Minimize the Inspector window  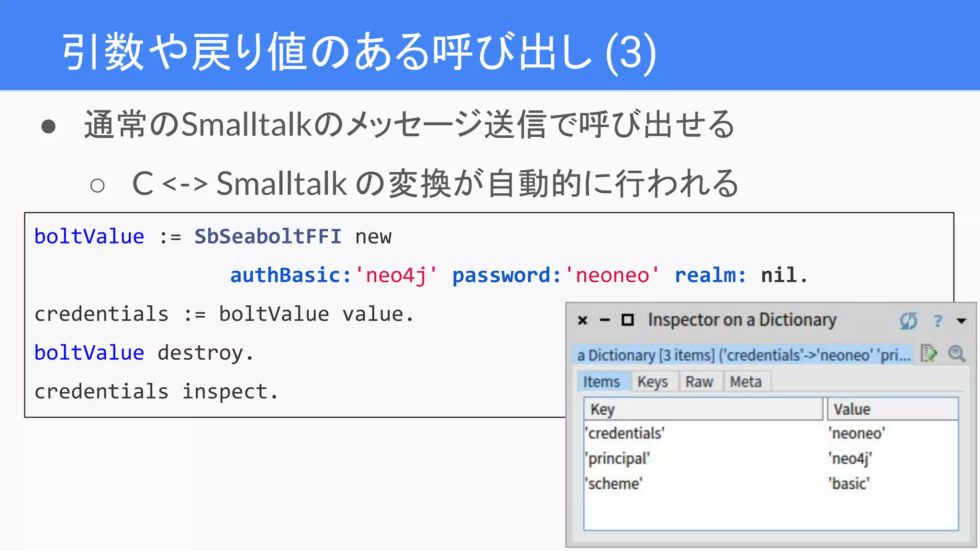pyautogui.click(x=605, y=320)
